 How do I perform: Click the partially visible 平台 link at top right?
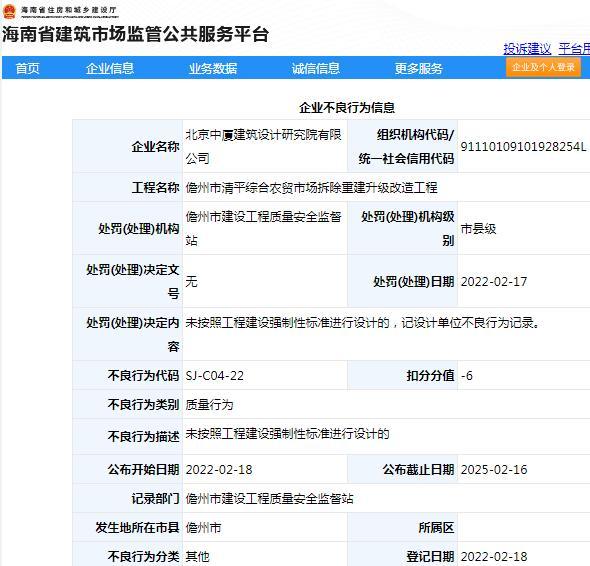tap(574, 49)
